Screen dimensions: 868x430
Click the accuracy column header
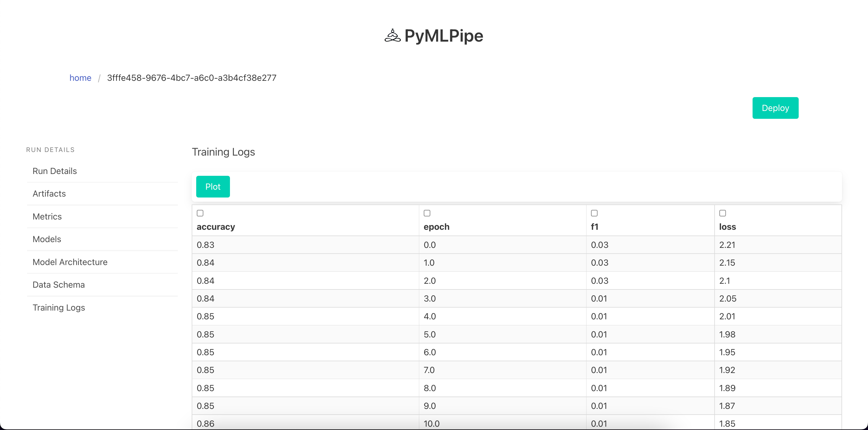point(216,227)
